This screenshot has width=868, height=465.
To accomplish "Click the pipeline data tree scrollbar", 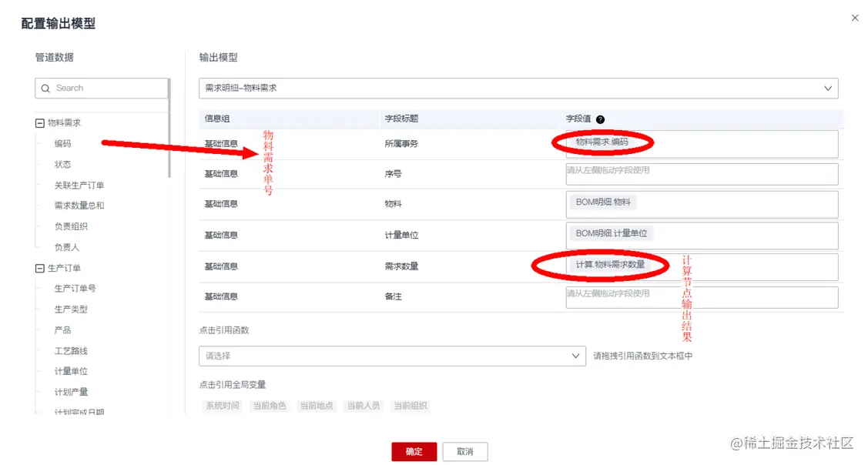I will pyautogui.click(x=169, y=129).
